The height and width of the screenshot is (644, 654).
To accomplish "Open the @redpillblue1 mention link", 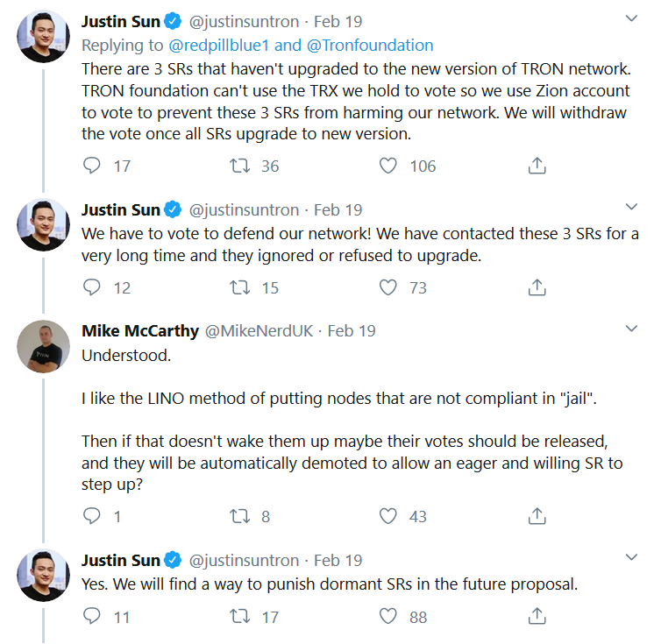I will coord(218,45).
